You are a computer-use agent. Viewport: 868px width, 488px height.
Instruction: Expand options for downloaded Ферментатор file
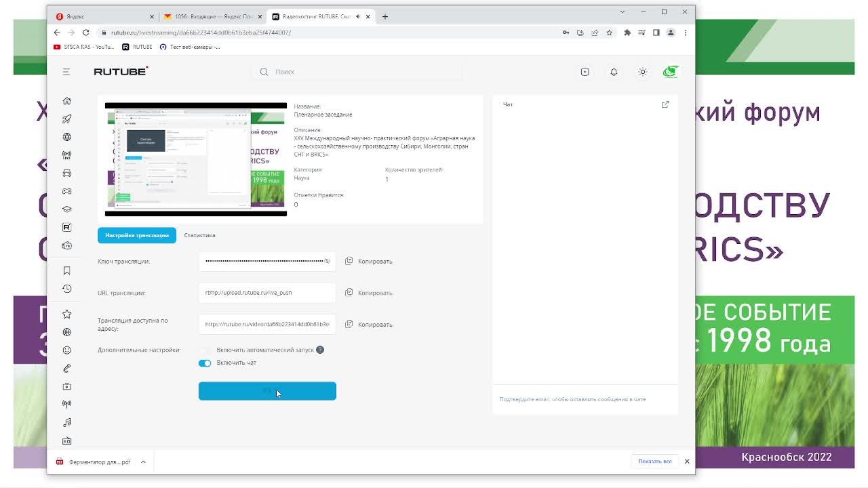pos(143,462)
